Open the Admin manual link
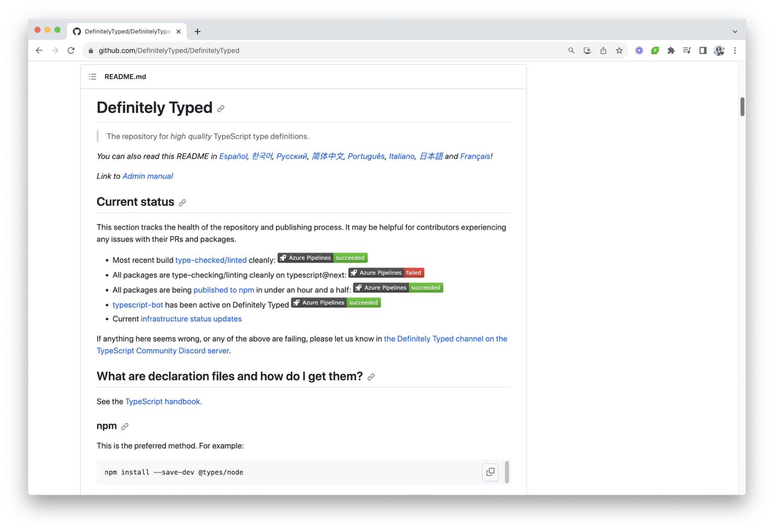Screen dimensions: 774x532 148,176
